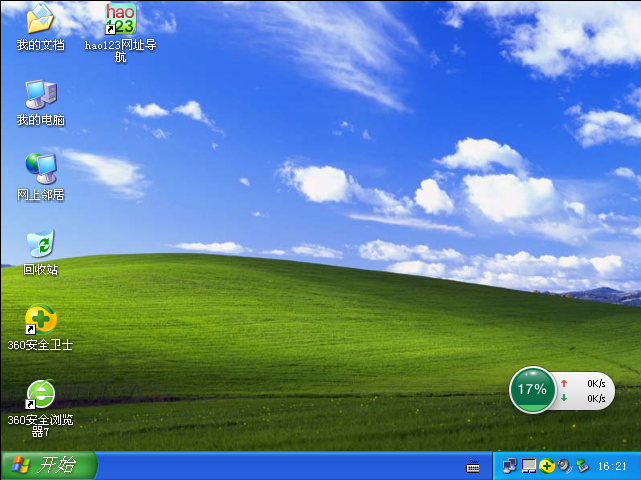The width and height of the screenshot is (641, 480).
Task: Click the Recycle Bin desktop icon
Action: pos(40,244)
